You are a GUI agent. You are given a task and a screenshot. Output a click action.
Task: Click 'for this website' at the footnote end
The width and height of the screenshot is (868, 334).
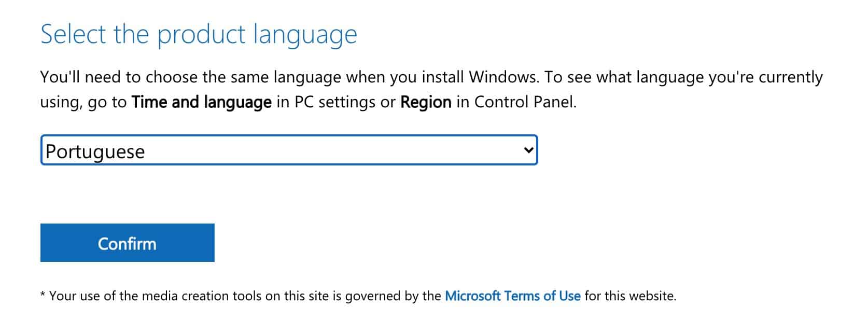click(629, 296)
